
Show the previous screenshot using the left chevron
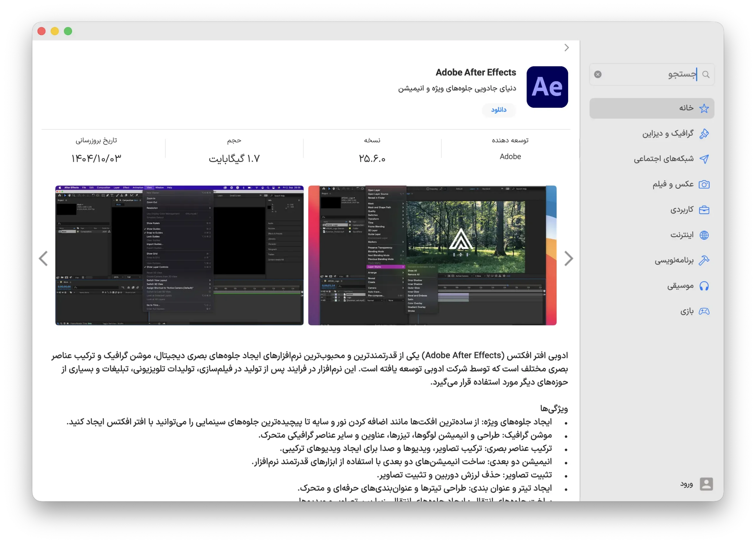click(x=43, y=258)
